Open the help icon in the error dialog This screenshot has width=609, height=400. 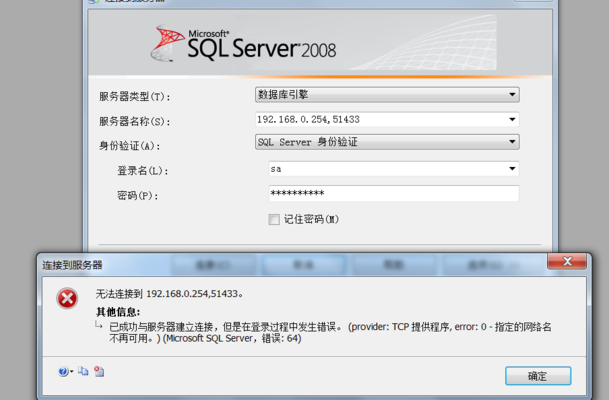pos(63,372)
